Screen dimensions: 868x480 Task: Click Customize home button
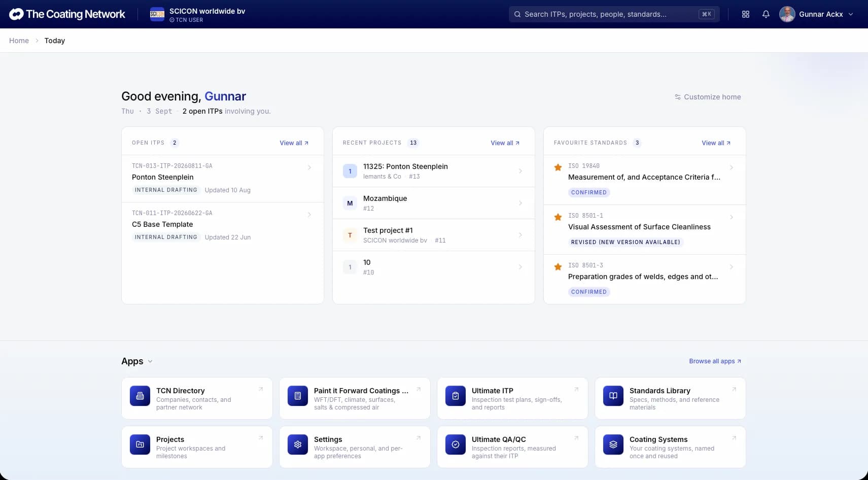coord(708,97)
